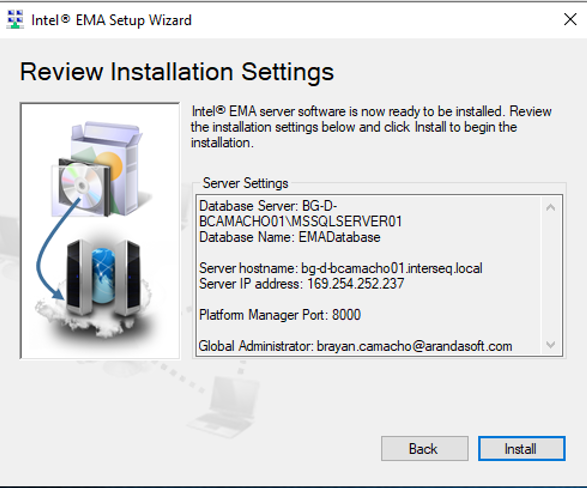Click the Global Administrator email line
This screenshot has height=488, width=587.
pos(355,346)
